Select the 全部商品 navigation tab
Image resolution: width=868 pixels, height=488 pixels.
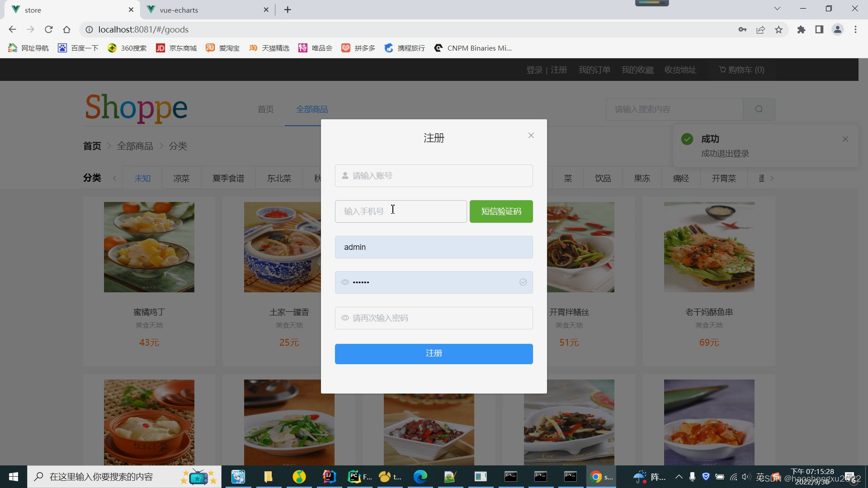coord(312,109)
